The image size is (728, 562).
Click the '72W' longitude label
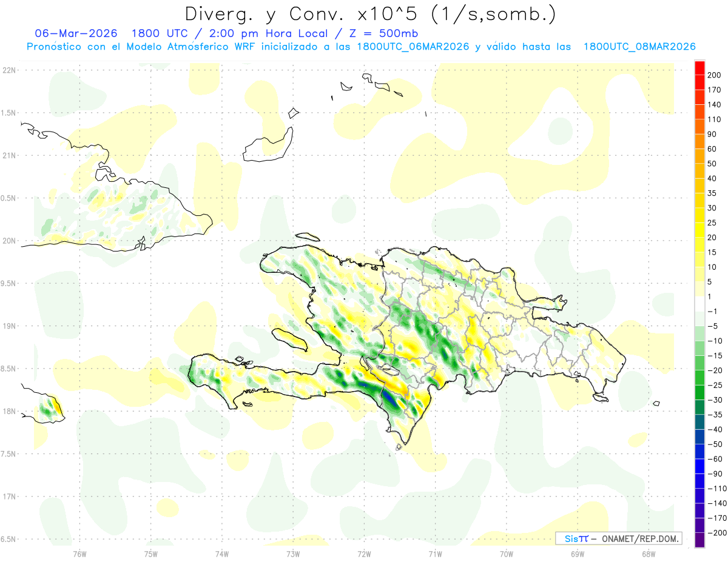click(364, 553)
